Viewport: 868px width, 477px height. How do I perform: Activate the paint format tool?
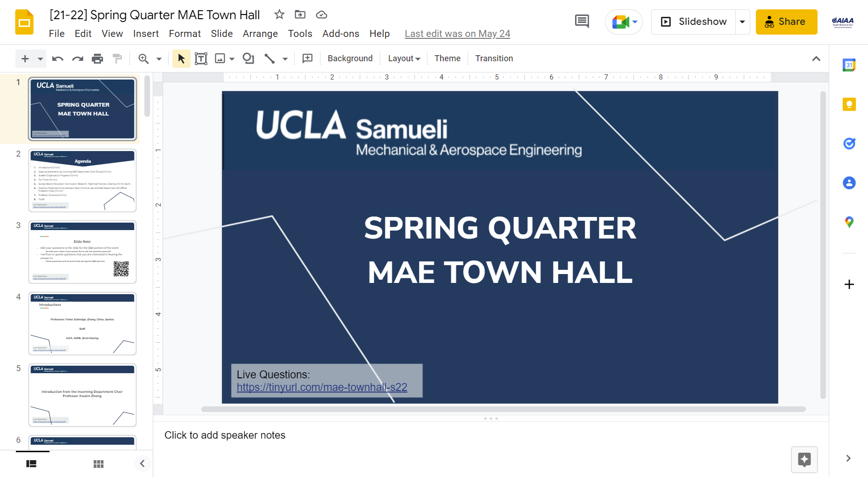117,58
